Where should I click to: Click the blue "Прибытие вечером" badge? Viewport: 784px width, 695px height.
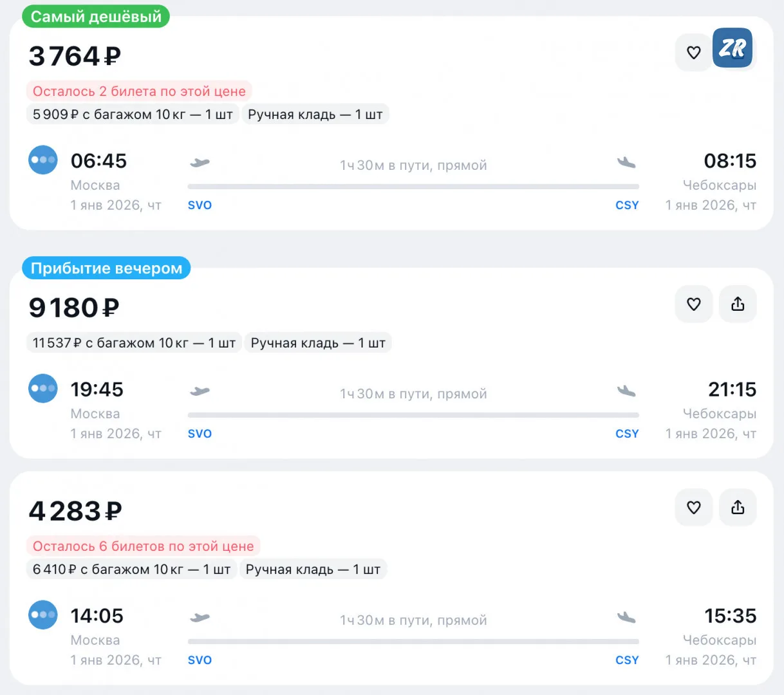coord(106,268)
